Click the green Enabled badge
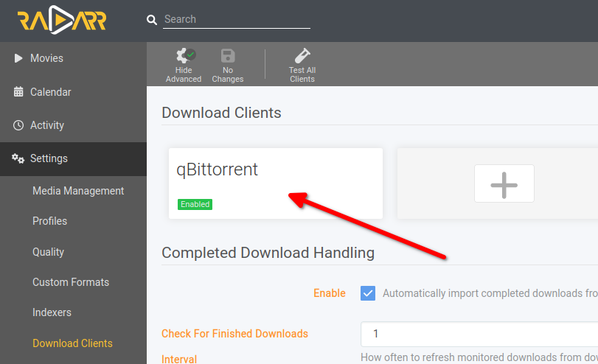This screenshot has width=598, height=364. coord(195,204)
